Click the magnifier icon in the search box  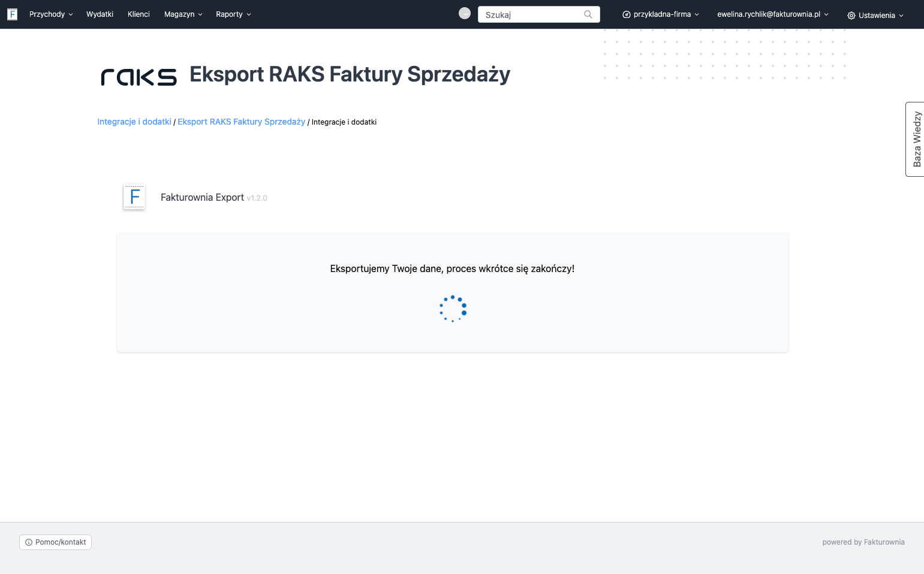click(588, 14)
